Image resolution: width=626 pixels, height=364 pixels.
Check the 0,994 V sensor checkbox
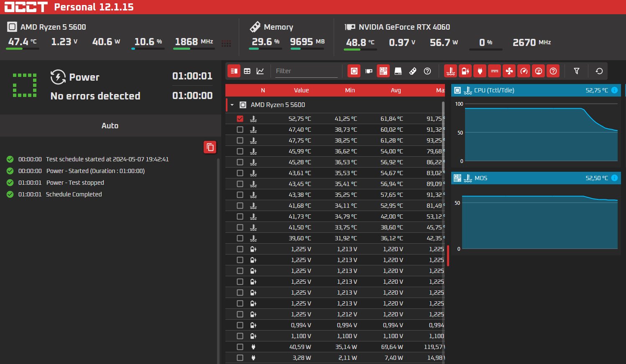point(240,325)
